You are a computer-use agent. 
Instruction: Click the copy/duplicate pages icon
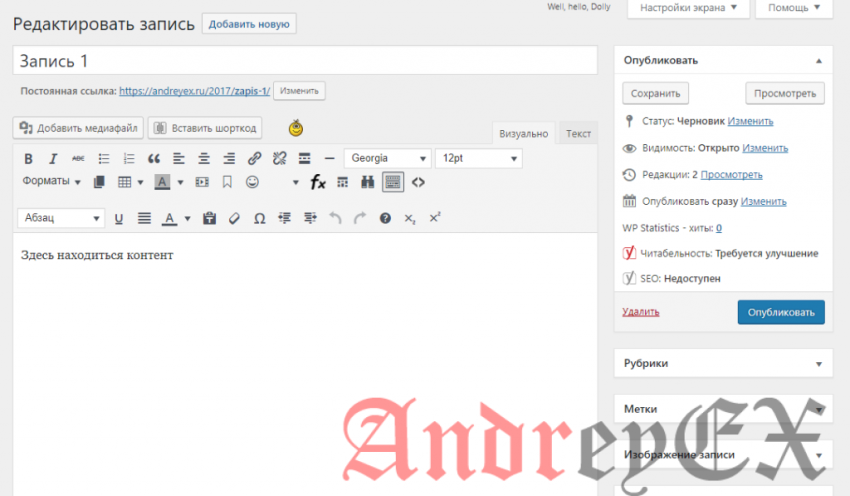pos(99,182)
